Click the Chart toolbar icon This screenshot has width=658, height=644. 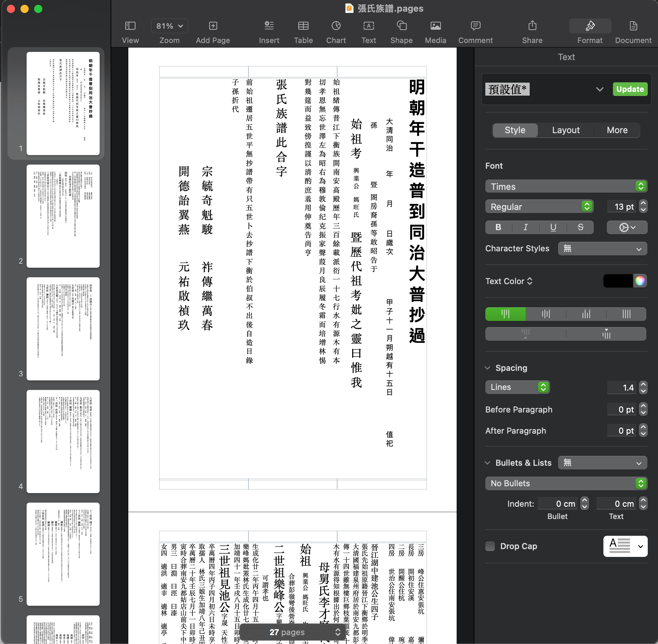tap(336, 26)
